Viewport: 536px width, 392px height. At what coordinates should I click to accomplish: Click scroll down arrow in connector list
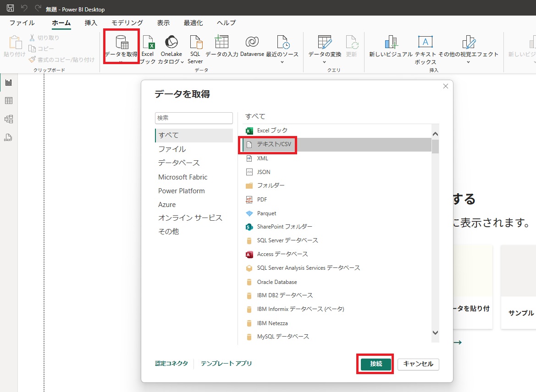point(435,332)
